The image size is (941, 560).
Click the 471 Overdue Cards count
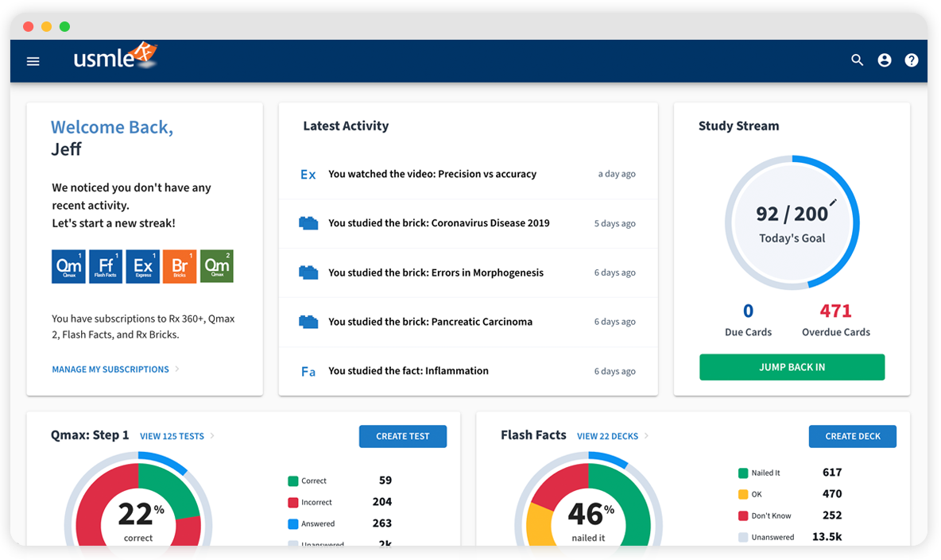pyautogui.click(x=835, y=311)
